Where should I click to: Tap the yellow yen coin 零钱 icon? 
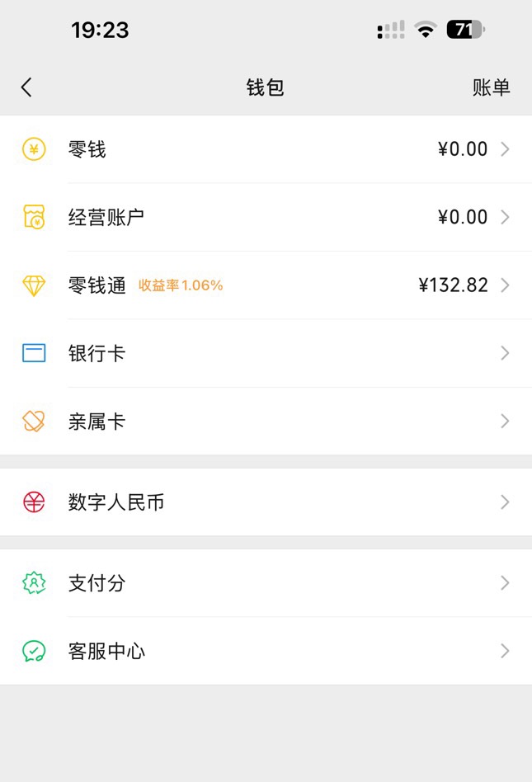(34, 149)
